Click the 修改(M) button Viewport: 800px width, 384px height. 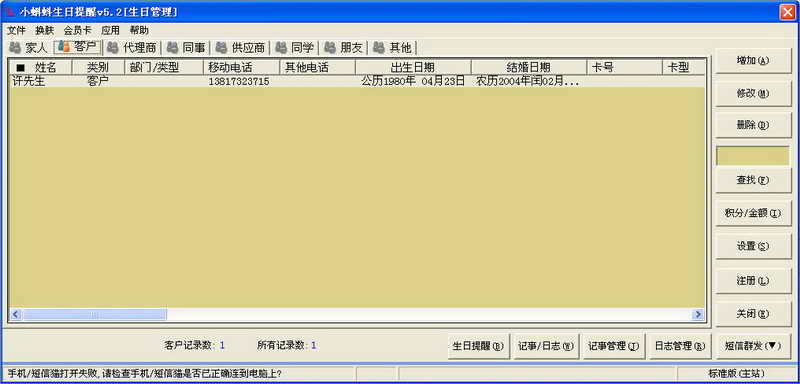click(x=753, y=94)
